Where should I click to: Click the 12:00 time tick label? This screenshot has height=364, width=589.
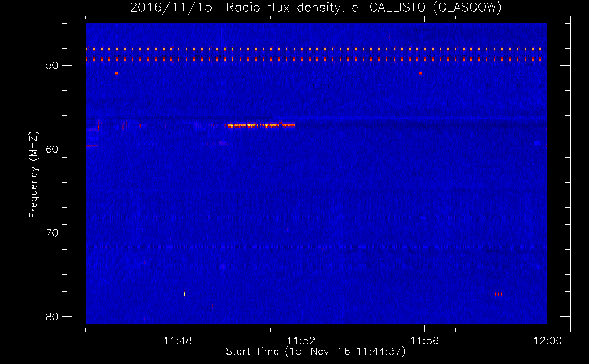pos(548,341)
